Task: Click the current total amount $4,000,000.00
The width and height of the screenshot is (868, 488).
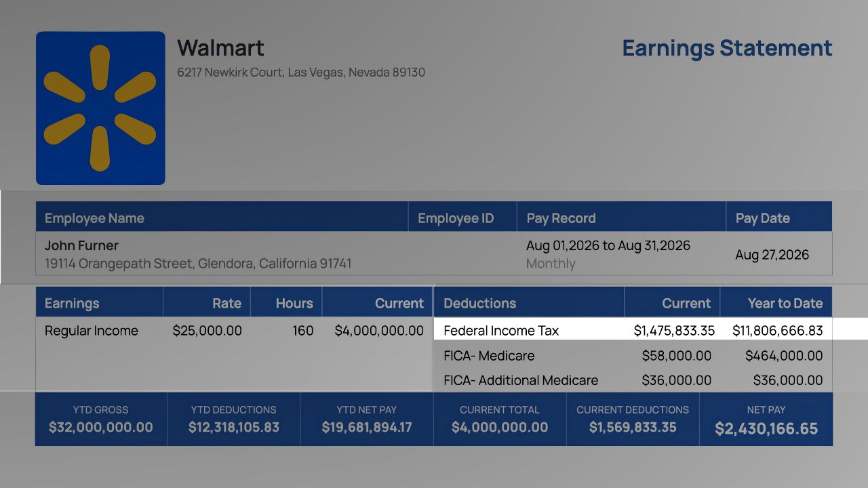Action: pos(500,428)
